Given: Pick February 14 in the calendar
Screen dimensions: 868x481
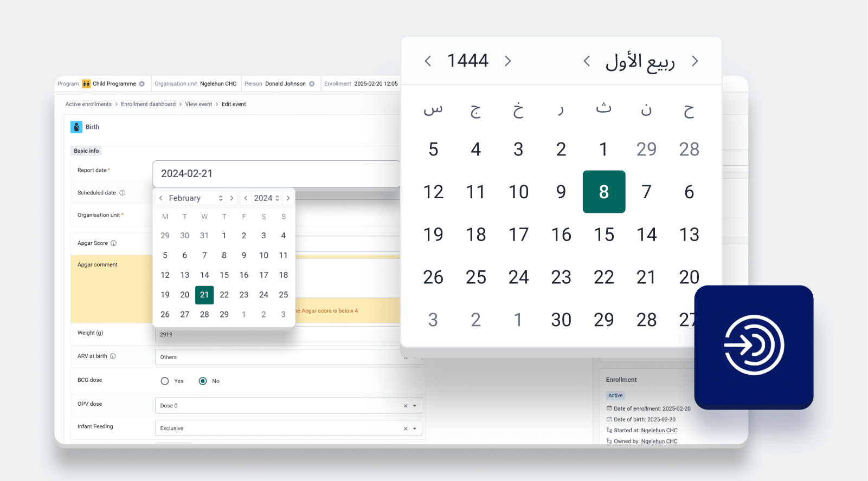Looking at the screenshot, I should click(204, 275).
